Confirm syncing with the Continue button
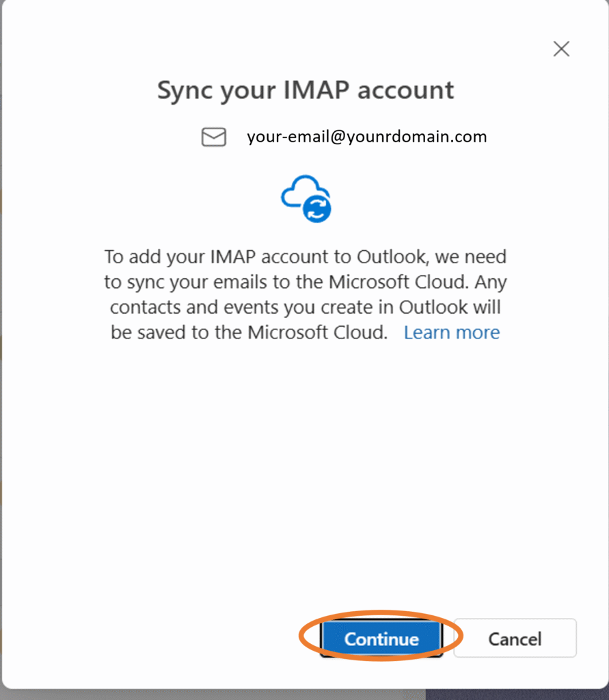This screenshot has height=700, width=609. [x=381, y=638]
